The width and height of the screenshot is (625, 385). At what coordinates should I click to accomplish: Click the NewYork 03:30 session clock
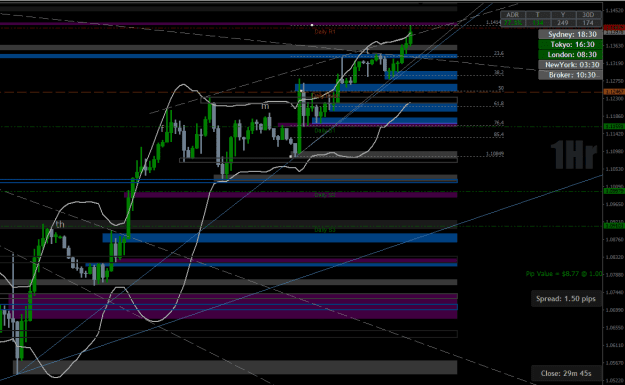point(570,65)
